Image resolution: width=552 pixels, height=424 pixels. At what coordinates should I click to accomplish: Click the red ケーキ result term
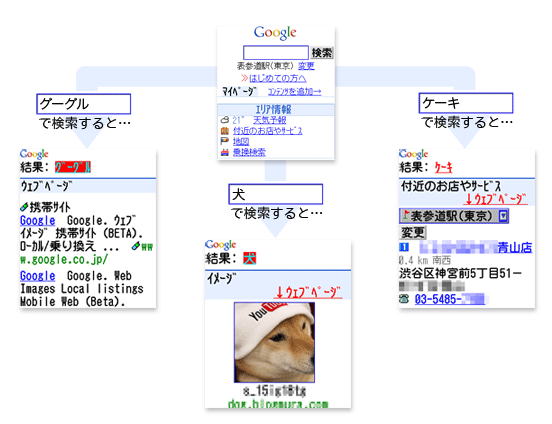click(444, 167)
